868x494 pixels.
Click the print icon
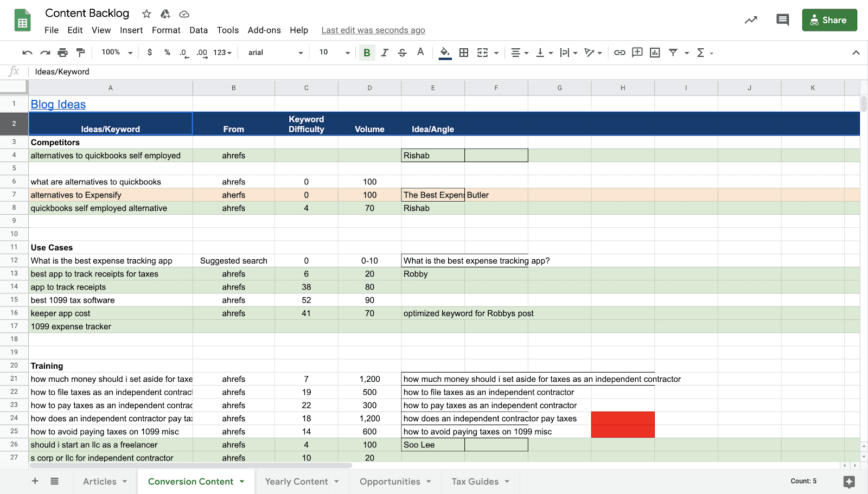[x=63, y=53]
